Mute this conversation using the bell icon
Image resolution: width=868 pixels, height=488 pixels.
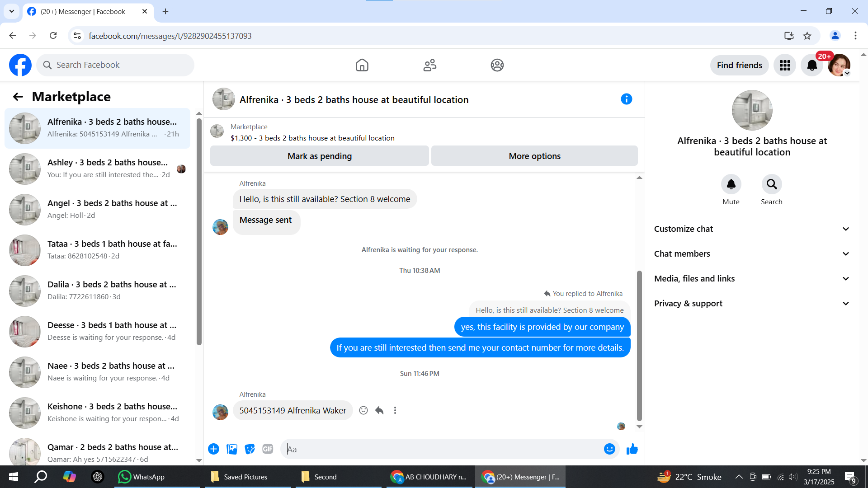(731, 184)
